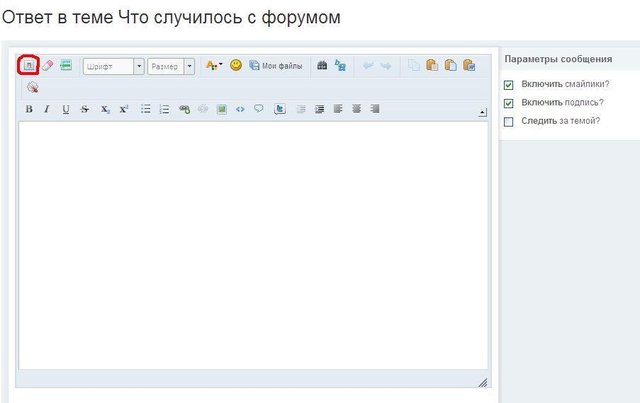
Task: Open the yellow smiley emoticons panel
Action: tap(236, 65)
